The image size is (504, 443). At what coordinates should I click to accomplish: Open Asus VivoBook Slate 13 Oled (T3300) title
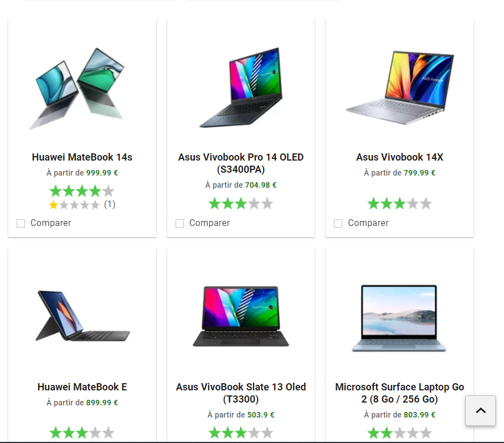pos(241,393)
